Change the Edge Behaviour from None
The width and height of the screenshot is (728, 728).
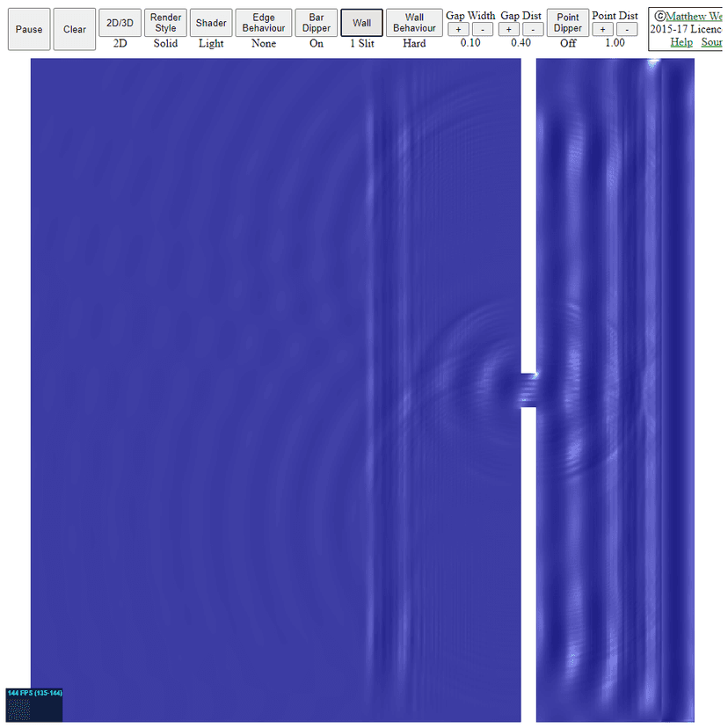(x=263, y=23)
